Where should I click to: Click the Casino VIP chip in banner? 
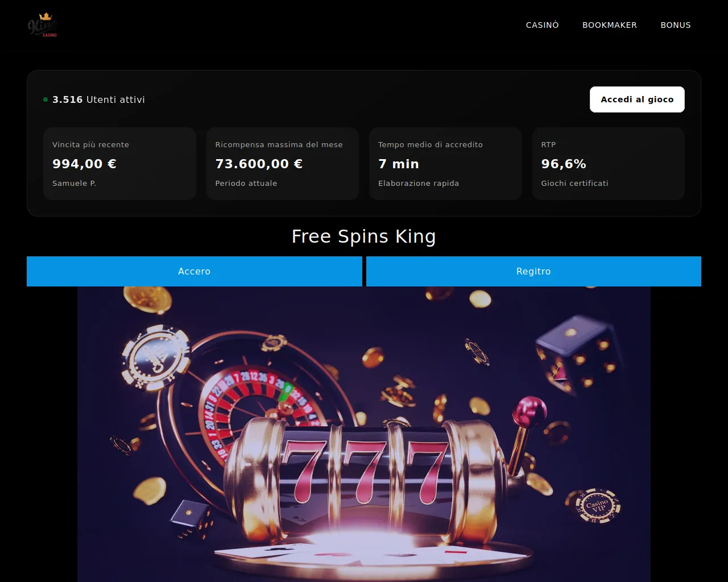pos(597,506)
